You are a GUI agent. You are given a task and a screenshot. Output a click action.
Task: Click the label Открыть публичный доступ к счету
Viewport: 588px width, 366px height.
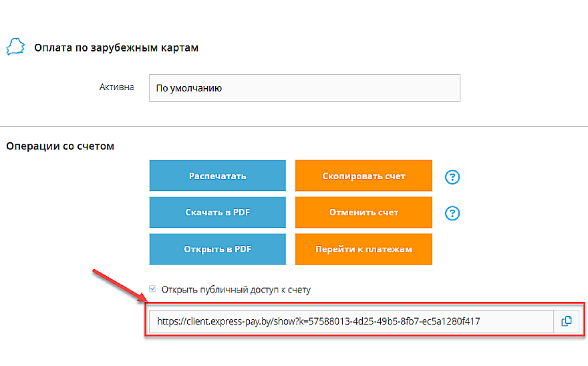[x=236, y=290]
